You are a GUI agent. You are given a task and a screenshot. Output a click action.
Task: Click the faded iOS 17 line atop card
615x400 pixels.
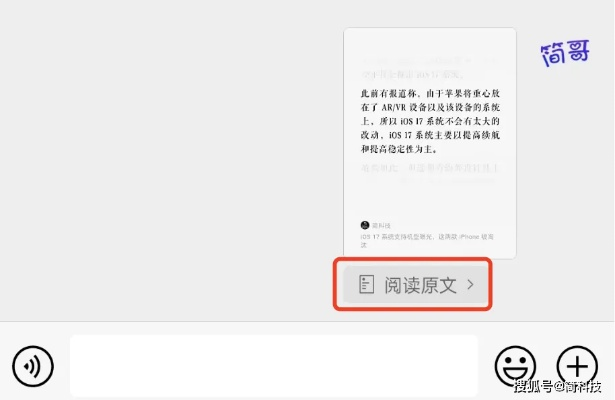pyautogui.click(x=413, y=74)
